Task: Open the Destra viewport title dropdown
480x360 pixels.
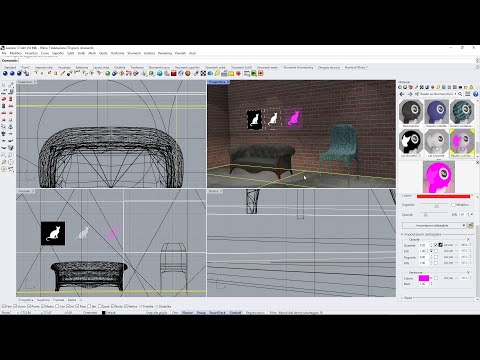Action: pyautogui.click(x=221, y=191)
